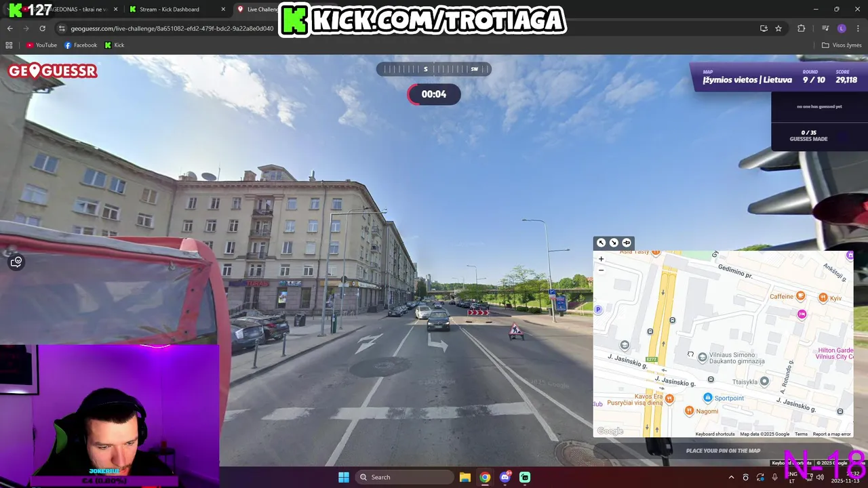Click the Kavos Era restaurant marker
868x488 pixels.
(669, 399)
